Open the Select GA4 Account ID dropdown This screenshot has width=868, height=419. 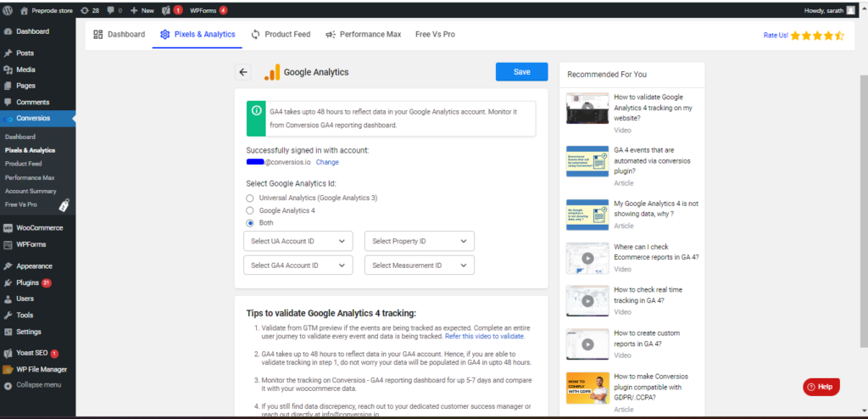point(298,265)
